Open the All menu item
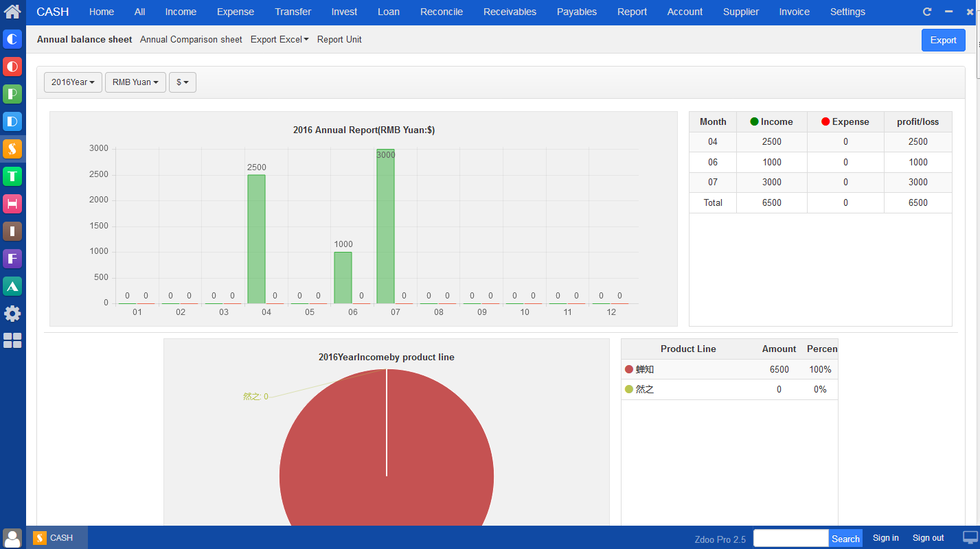Viewport: 980px width, 549px height. pyautogui.click(x=140, y=12)
